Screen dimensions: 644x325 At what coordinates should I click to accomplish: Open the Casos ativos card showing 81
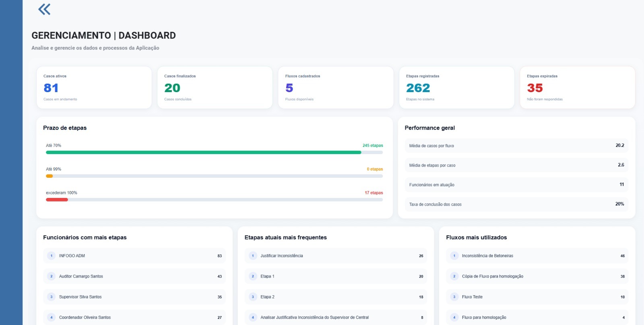click(x=94, y=88)
